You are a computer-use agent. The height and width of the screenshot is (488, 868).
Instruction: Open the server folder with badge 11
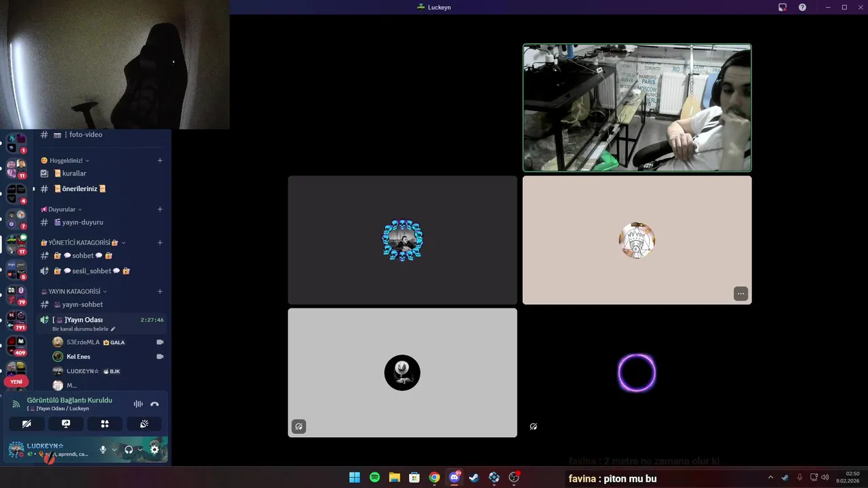tap(16, 168)
